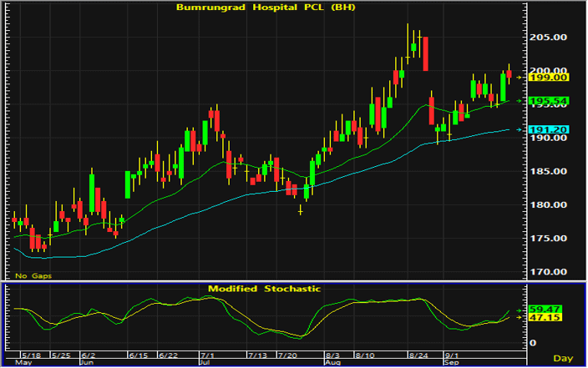Click the No Gaps label
Screen dimensions: 588x368
coord(33,276)
